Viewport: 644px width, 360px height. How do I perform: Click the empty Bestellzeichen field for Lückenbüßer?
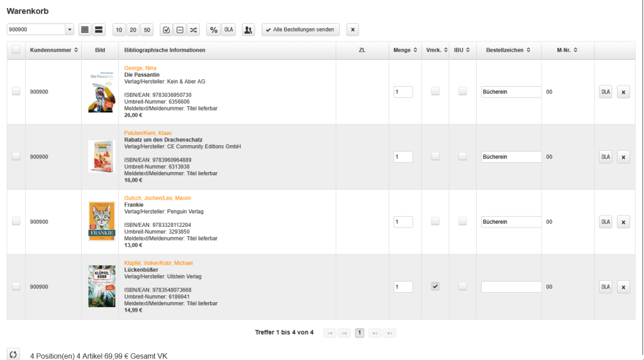(511, 286)
